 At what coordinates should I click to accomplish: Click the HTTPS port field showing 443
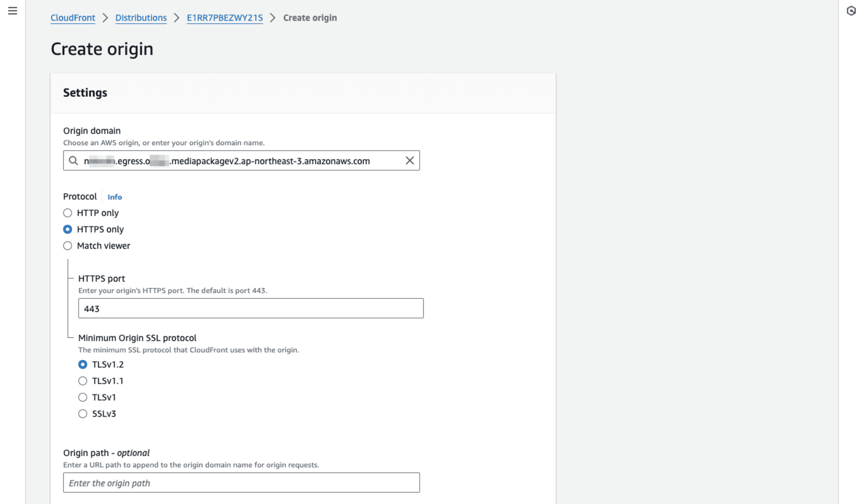[251, 308]
